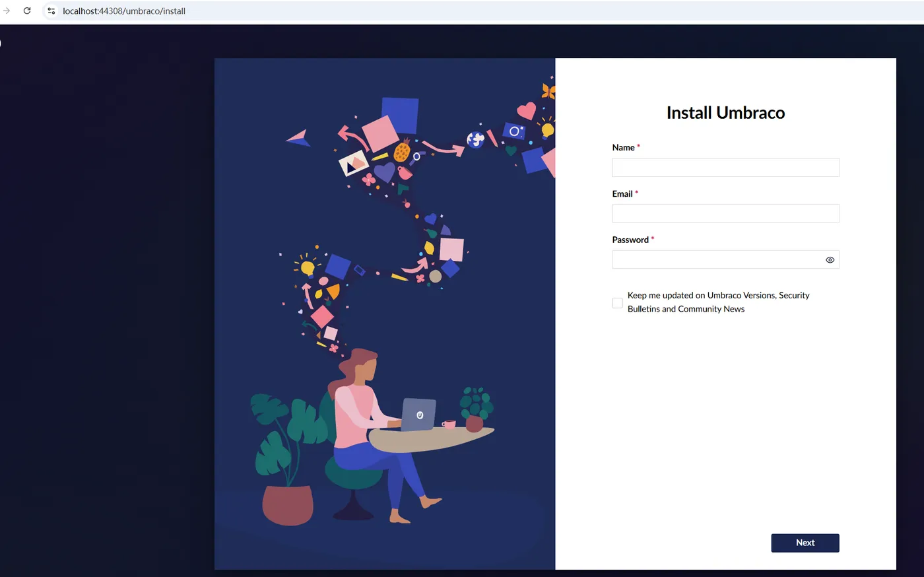Click the 'Keep me updated' label text

pos(718,302)
